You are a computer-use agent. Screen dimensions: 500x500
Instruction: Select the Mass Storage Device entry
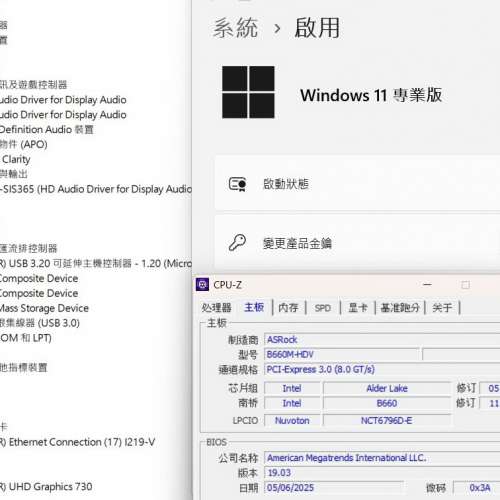point(44,308)
